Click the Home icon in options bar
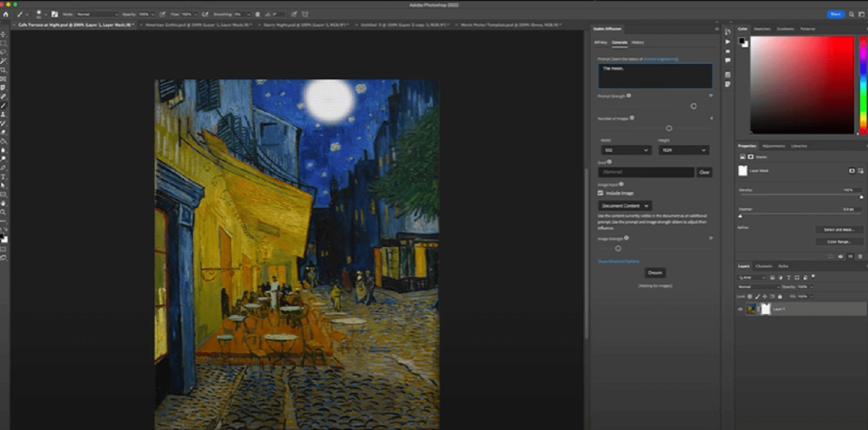The image size is (868, 430). 6,14
